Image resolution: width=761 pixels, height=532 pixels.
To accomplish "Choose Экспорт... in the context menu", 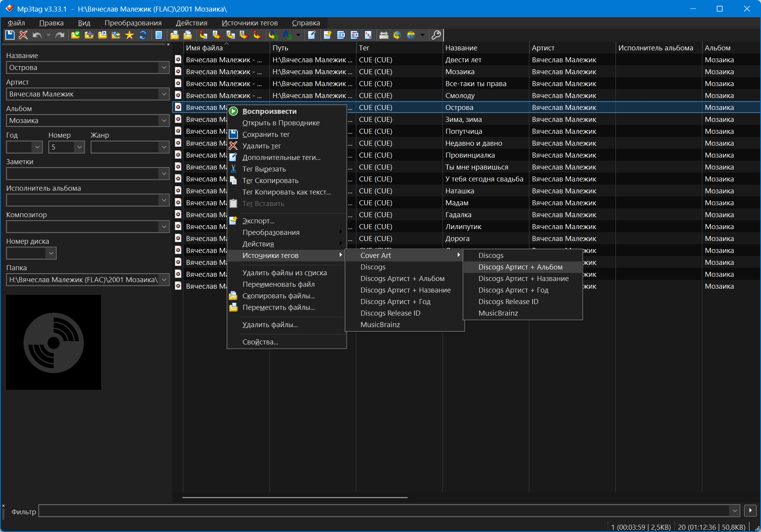I will (258, 221).
